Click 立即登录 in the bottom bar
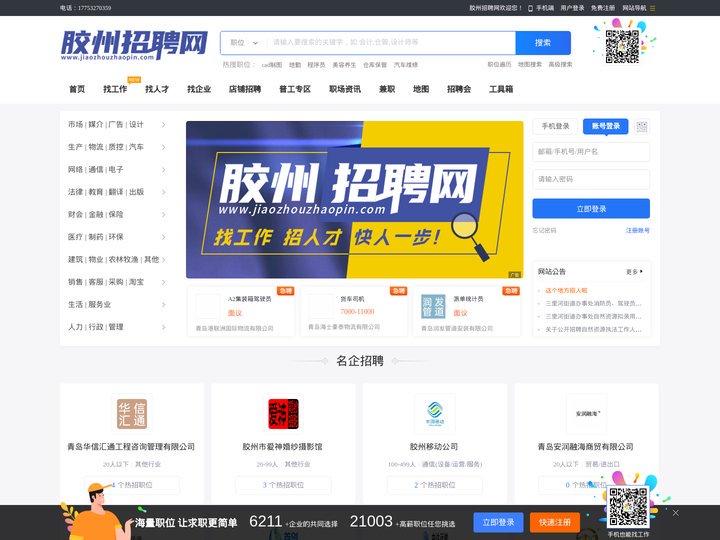 [x=498, y=523]
